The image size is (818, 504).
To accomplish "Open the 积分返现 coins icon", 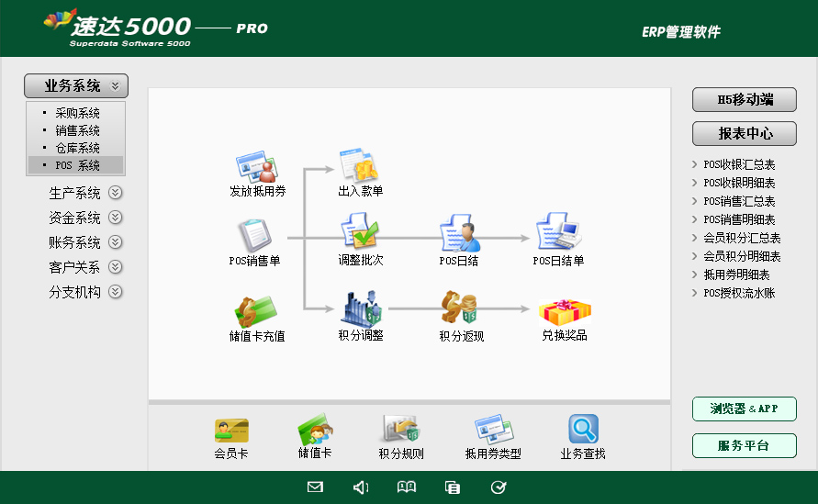I will (x=460, y=308).
